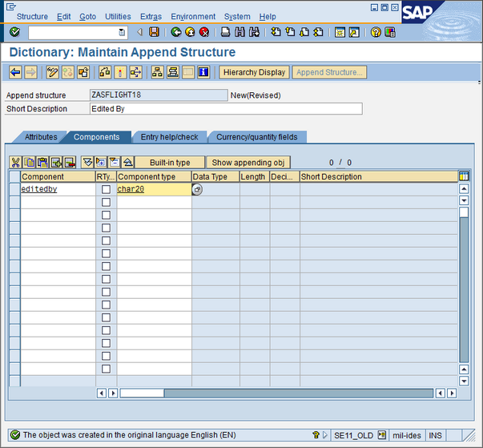Toggle RTy checkbox in third table row

coord(106,215)
